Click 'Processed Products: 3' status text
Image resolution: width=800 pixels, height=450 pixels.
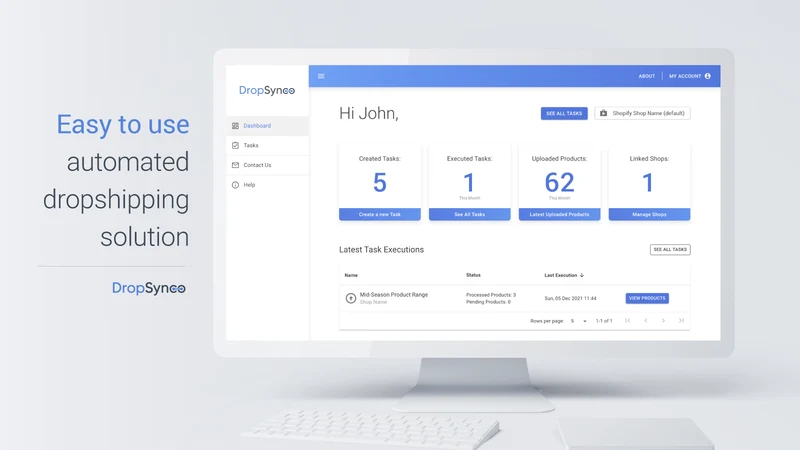[x=491, y=295]
